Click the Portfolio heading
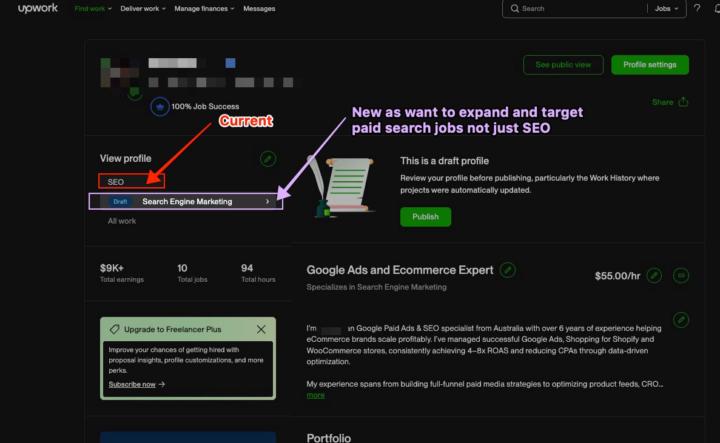Image resolution: width=720 pixels, height=443 pixels. [329, 437]
